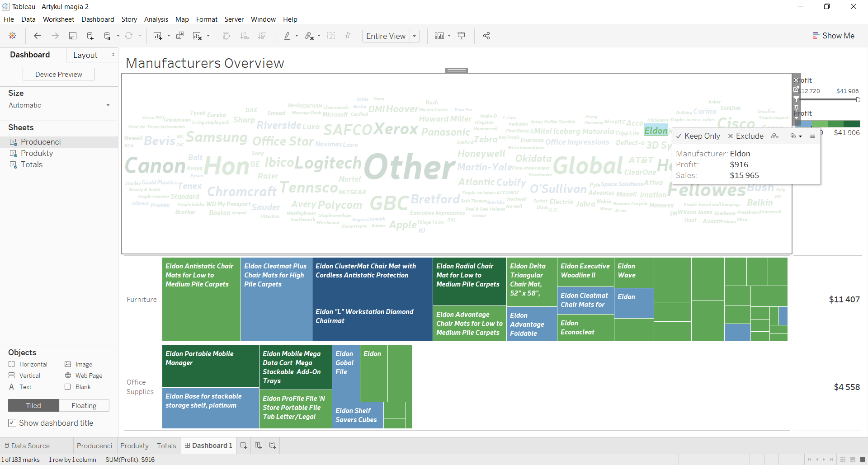Click the Undo back arrow
868x465 pixels.
pos(38,36)
